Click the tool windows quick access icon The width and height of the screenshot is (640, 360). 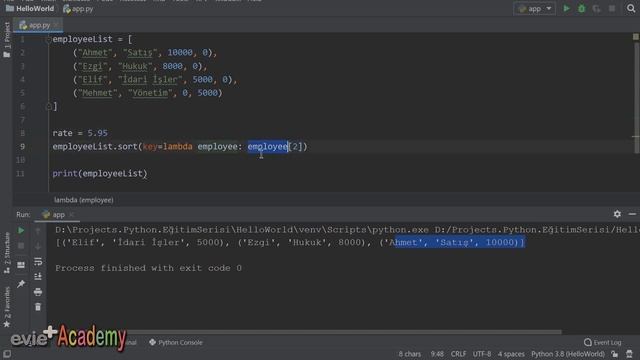pos(7,354)
